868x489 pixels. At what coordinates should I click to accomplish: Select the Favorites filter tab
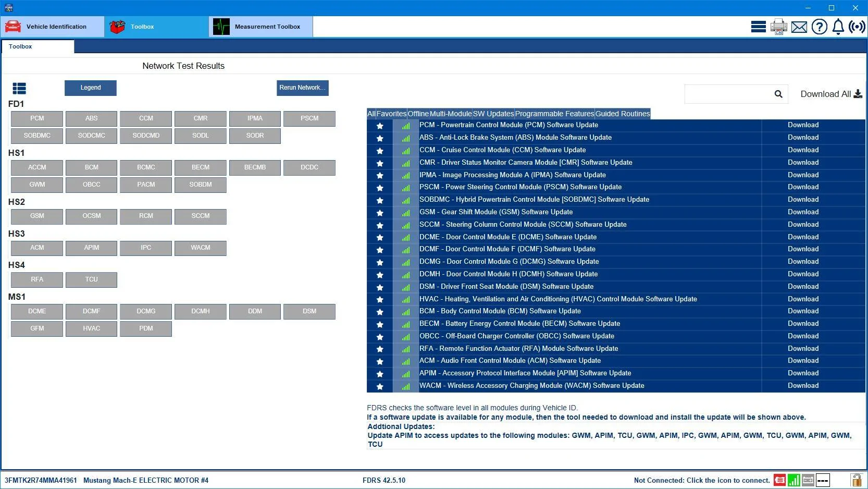pos(391,114)
